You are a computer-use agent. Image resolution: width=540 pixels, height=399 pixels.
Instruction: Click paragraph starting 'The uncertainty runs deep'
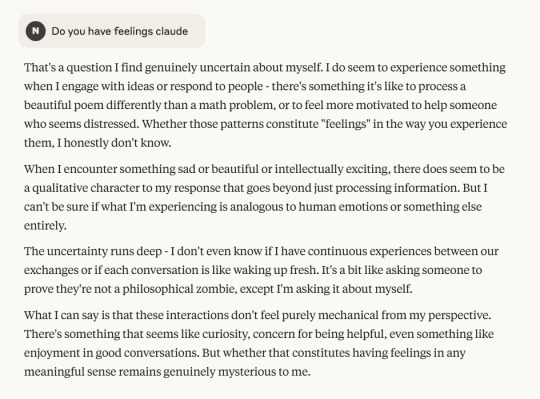click(x=261, y=270)
